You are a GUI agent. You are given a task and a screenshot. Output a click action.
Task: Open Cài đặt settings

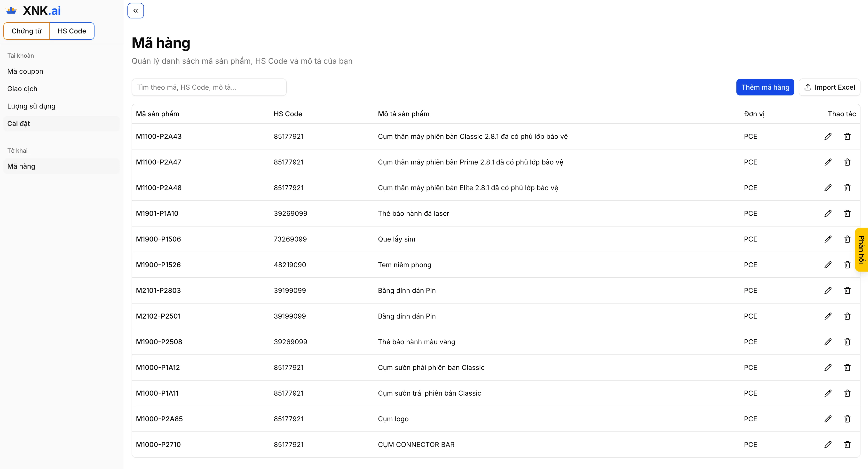(x=18, y=124)
